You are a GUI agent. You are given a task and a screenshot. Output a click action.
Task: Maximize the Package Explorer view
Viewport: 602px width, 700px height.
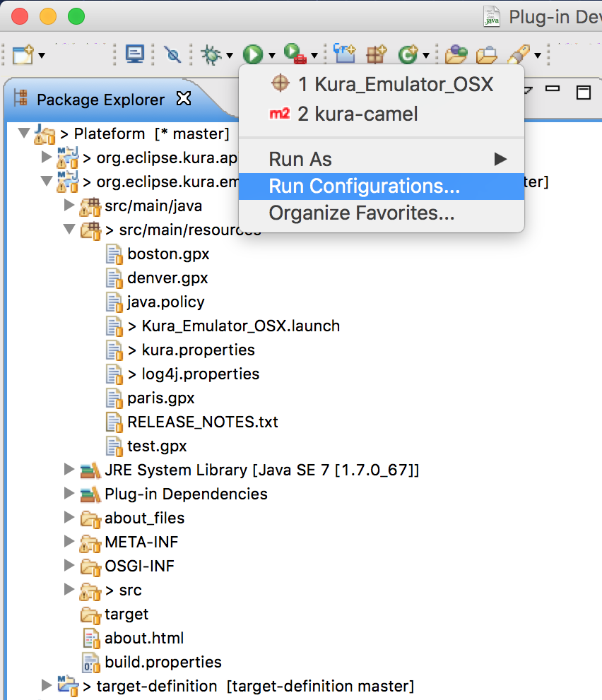coord(583,92)
